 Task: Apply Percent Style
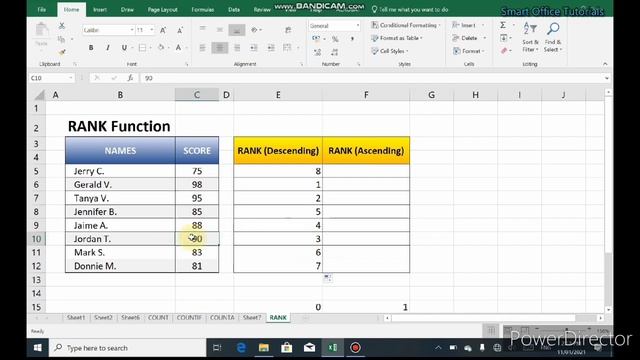click(335, 39)
